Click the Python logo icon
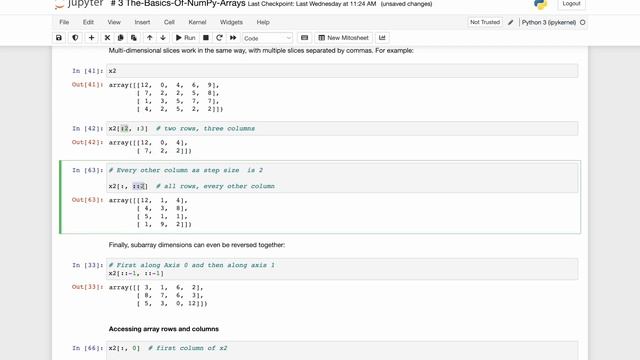The height and width of the screenshot is (360, 640). point(540,4)
